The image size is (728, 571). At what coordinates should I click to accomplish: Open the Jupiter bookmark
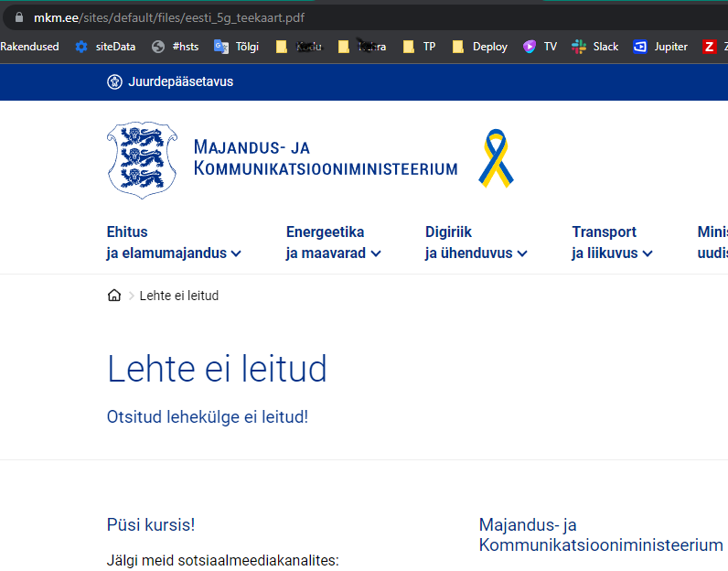659,47
